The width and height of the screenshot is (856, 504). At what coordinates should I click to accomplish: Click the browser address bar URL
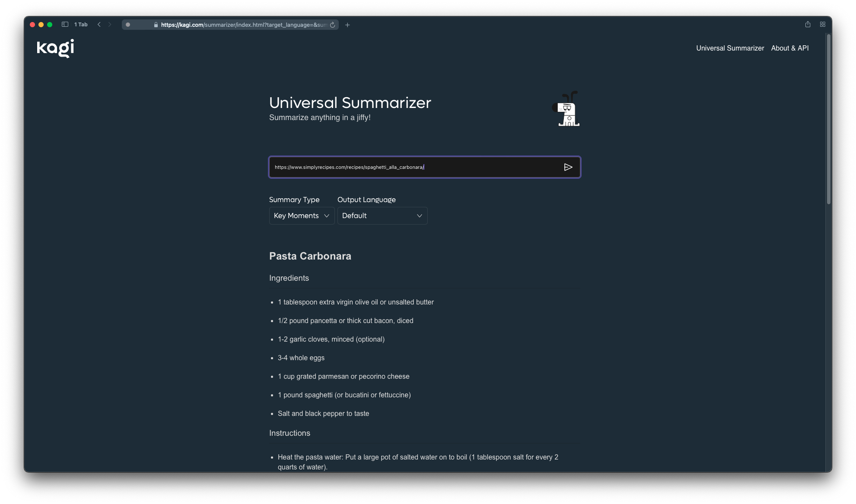pos(243,25)
